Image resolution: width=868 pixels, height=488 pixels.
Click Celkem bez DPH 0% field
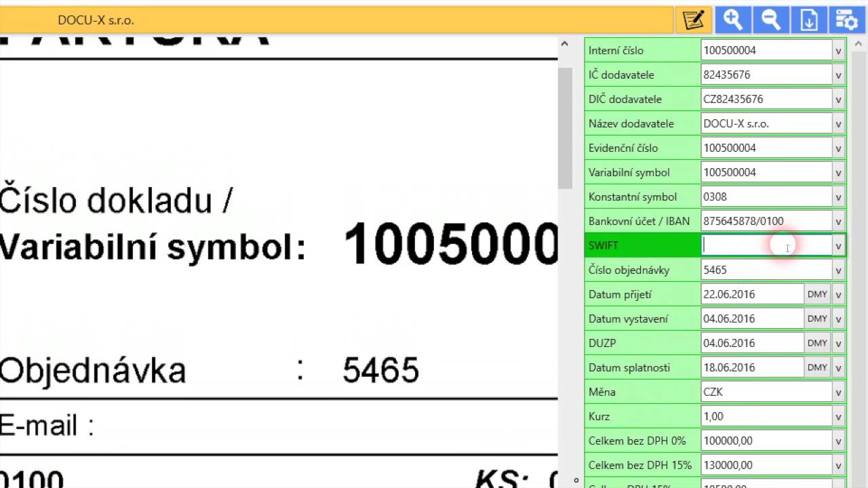[766, 441]
